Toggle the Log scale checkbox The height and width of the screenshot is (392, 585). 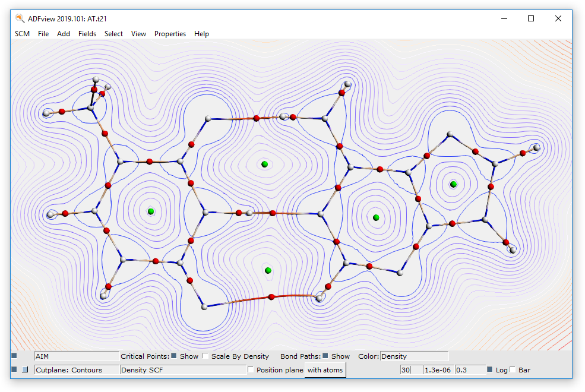coord(490,369)
